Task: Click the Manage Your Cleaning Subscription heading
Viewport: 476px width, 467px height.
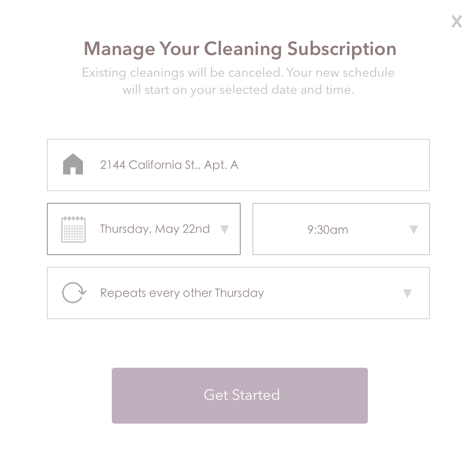Action: [240, 49]
